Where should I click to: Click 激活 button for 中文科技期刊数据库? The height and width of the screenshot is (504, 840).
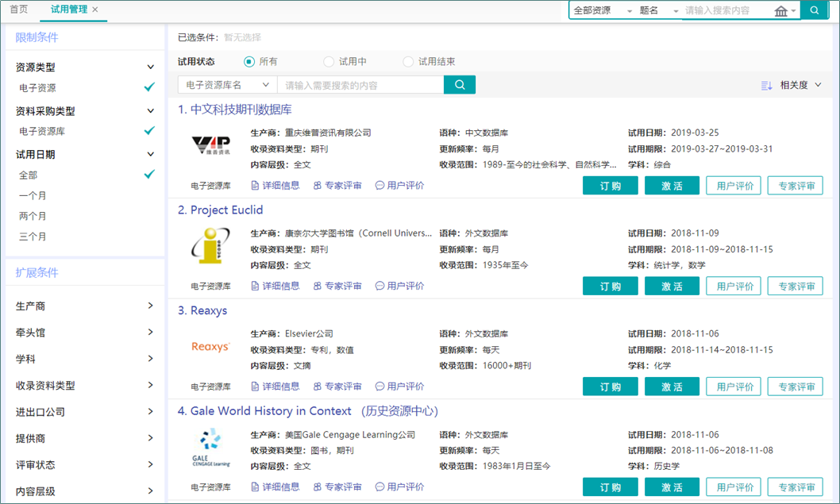coord(672,186)
